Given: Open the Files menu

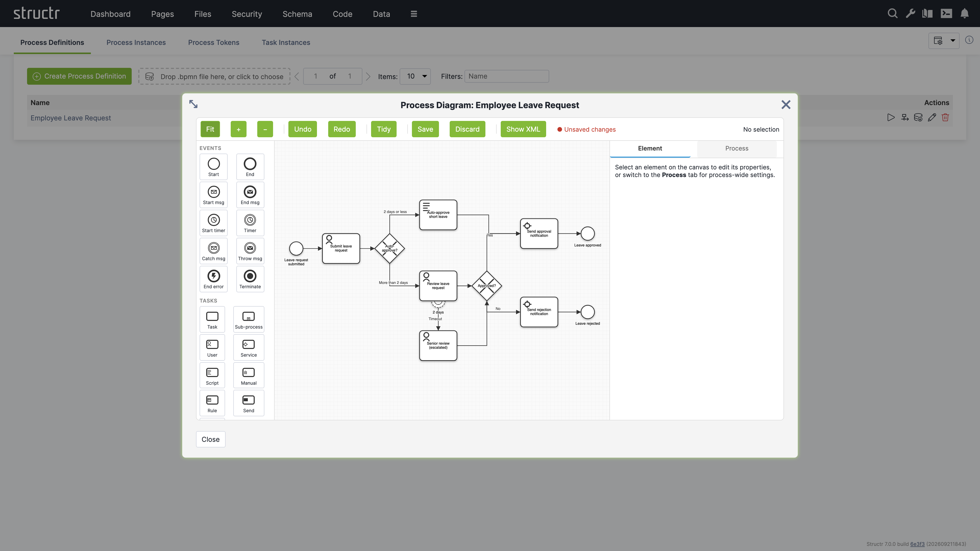Looking at the screenshot, I should point(203,14).
